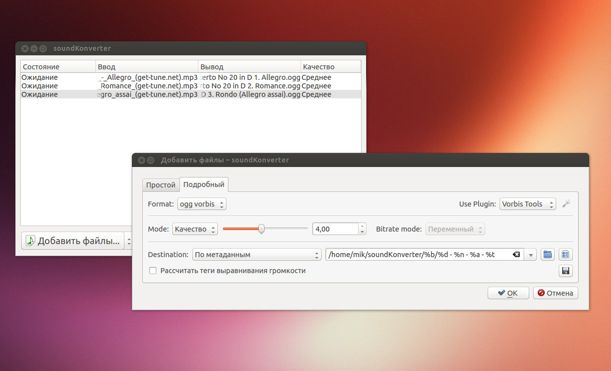This screenshot has width=611, height=371.
Task: Click output cell 'Rondo (Allegro assai).ogg'
Action: [249, 94]
